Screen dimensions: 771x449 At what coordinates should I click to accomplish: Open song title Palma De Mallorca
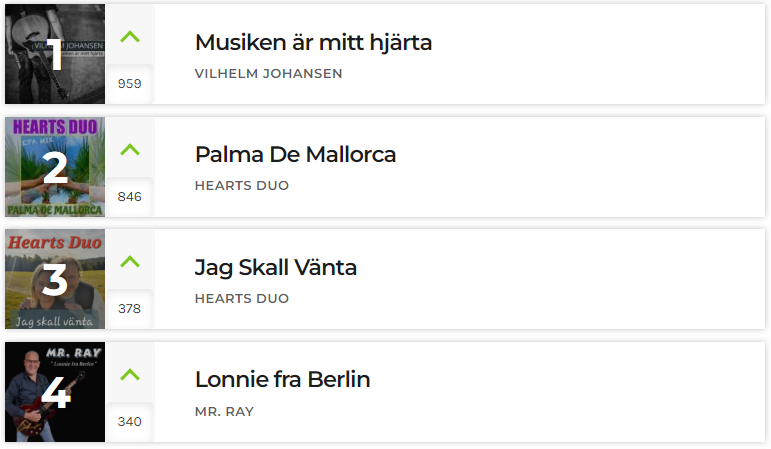click(x=295, y=154)
